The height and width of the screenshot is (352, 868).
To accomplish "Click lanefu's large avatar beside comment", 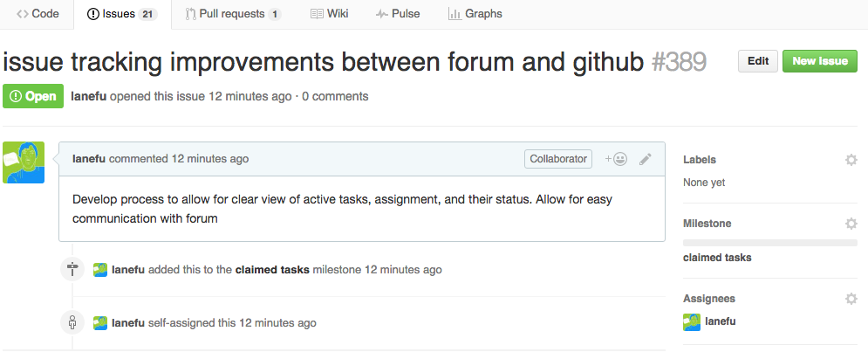I will pos(24,162).
